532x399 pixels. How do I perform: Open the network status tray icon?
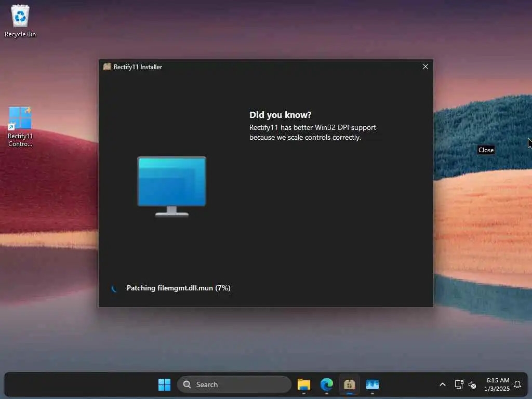(x=459, y=384)
